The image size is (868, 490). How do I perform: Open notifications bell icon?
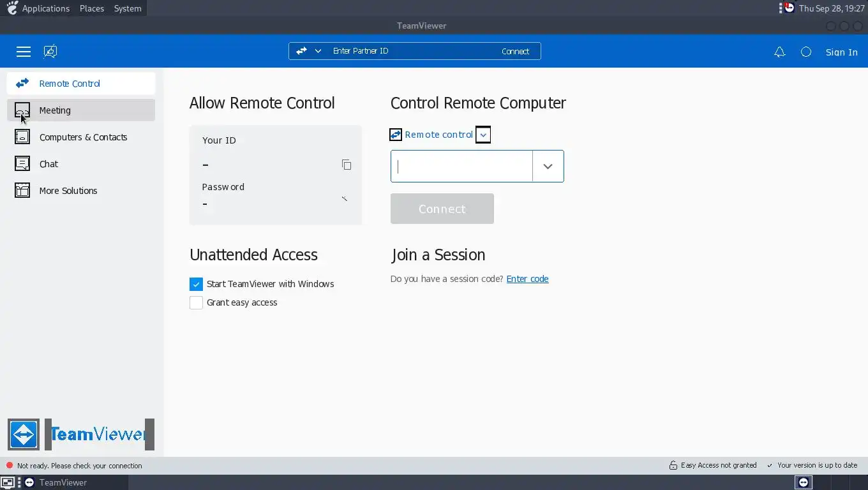click(x=779, y=52)
